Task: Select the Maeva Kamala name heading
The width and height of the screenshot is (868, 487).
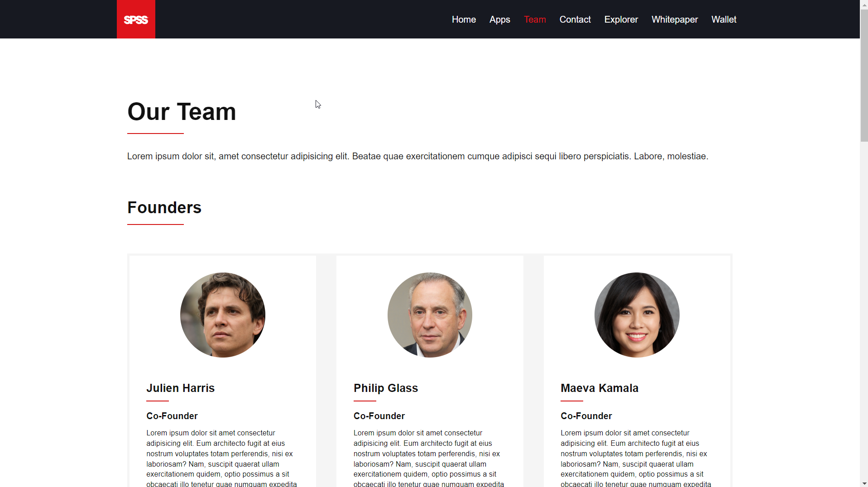Action: click(599, 388)
